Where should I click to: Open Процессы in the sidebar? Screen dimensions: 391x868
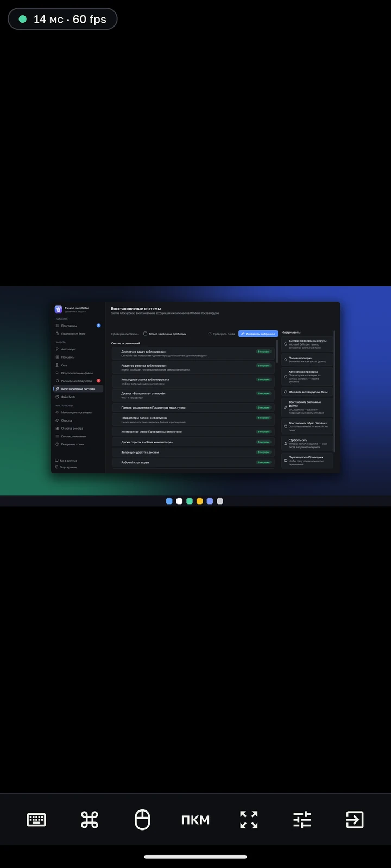coord(78,357)
